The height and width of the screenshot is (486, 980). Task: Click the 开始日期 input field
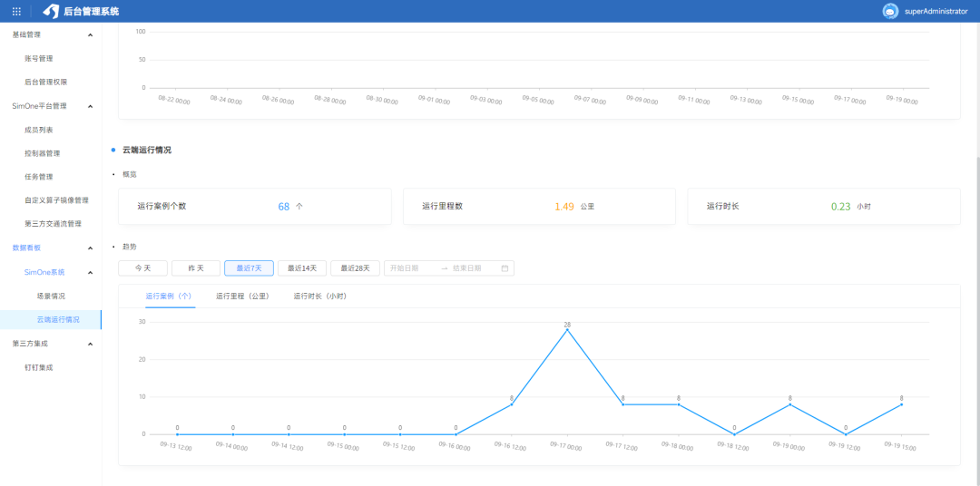pos(411,268)
